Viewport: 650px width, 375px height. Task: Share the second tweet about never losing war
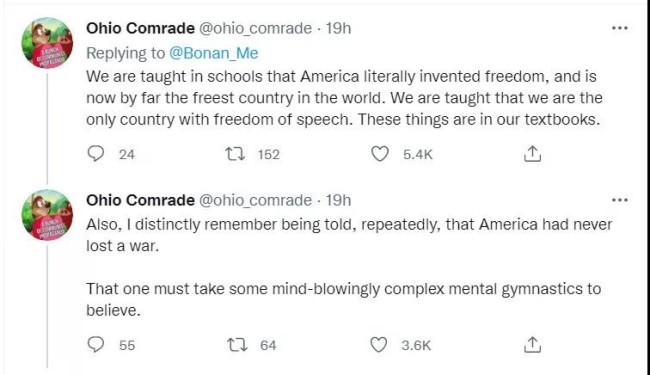(x=532, y=345)
